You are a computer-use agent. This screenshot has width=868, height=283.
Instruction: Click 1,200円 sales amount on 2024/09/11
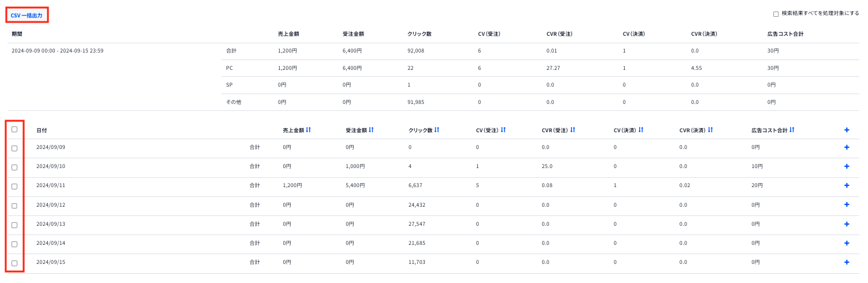point(292,185)
